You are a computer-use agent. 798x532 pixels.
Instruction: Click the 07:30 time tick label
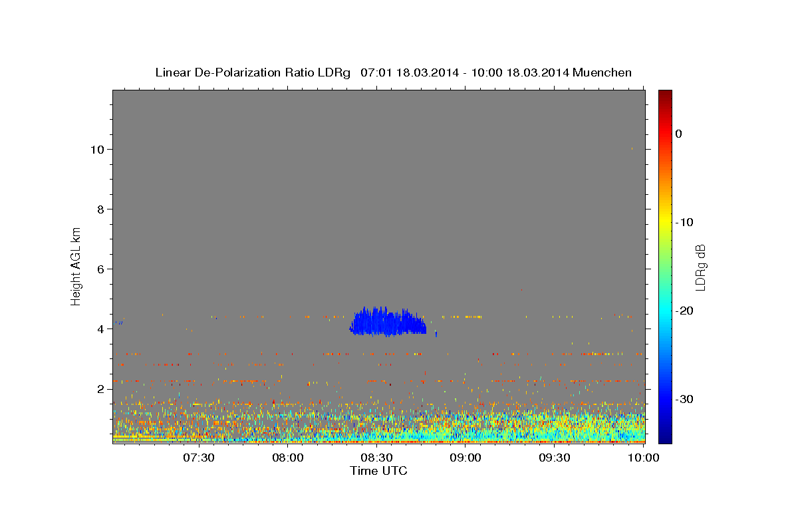click(199, 458)
